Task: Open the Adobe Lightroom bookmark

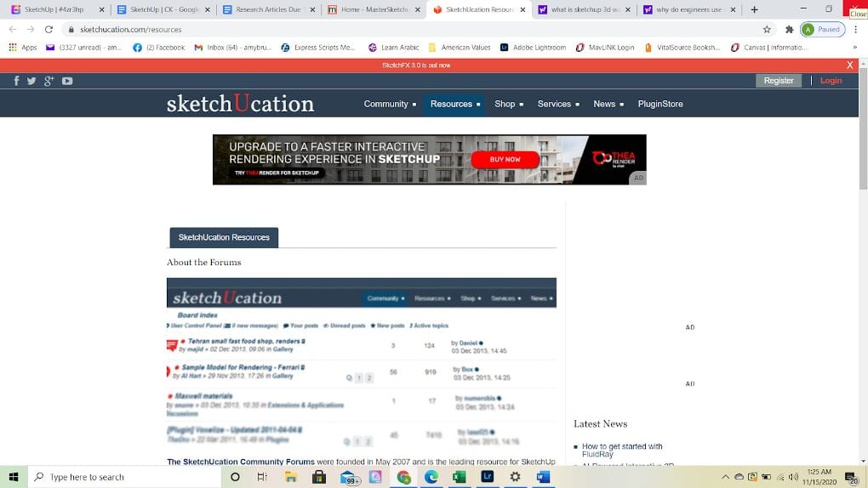Action: (533, 48)
